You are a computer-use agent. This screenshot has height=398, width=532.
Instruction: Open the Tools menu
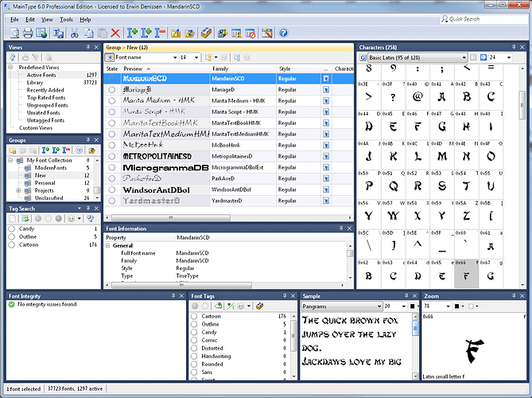click(x=66, y=20)
